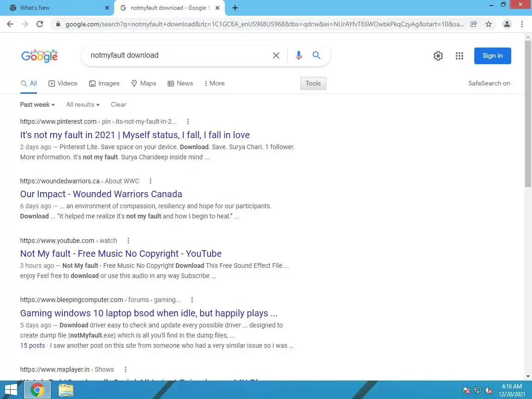Open SafeSearch on settings

(x=489, y=84)
